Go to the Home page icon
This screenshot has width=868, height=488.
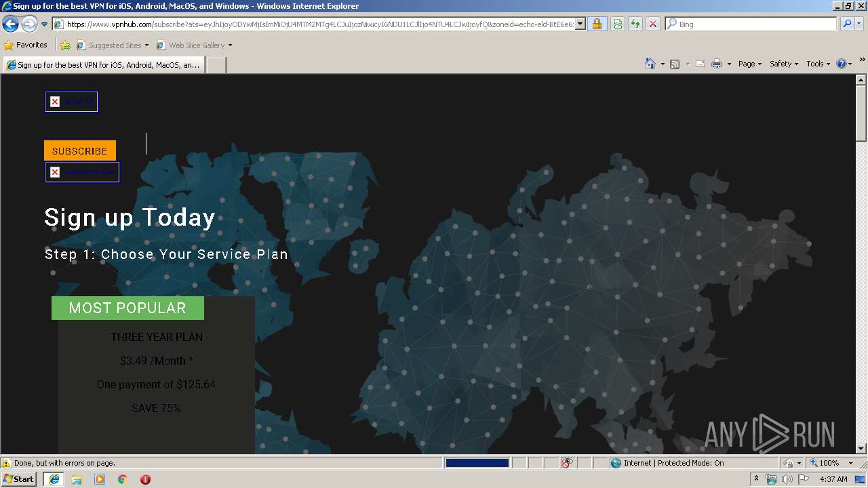(650, 64)
